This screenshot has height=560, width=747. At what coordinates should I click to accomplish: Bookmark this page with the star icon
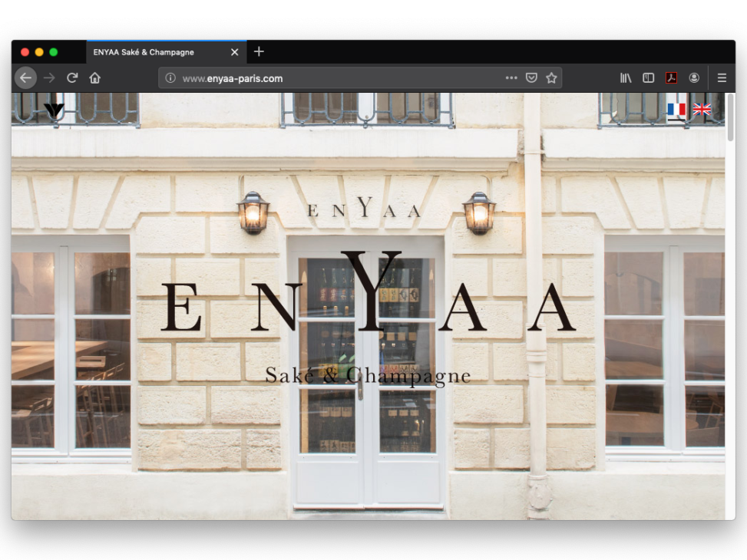tap(551, 77)
